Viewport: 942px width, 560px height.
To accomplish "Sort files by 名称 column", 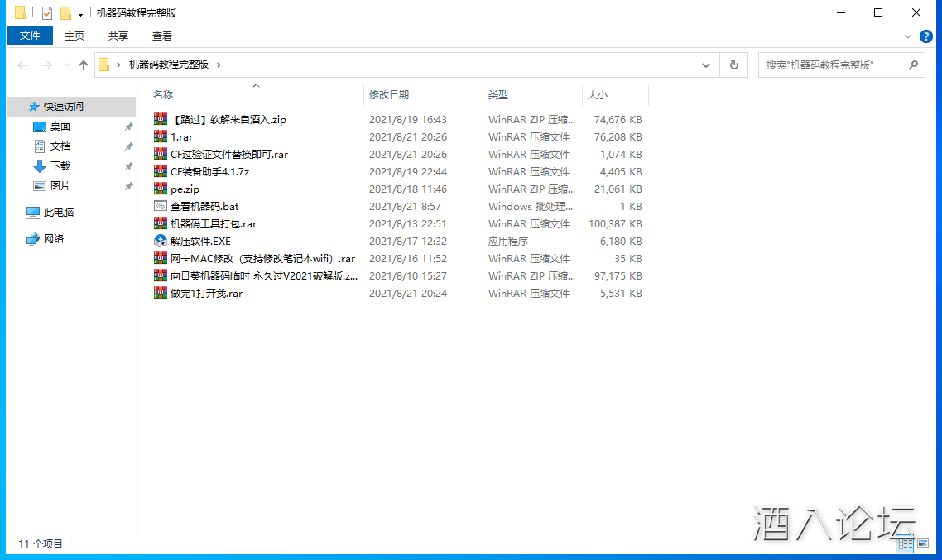I will pyautogui.click(x=163, y=95).
